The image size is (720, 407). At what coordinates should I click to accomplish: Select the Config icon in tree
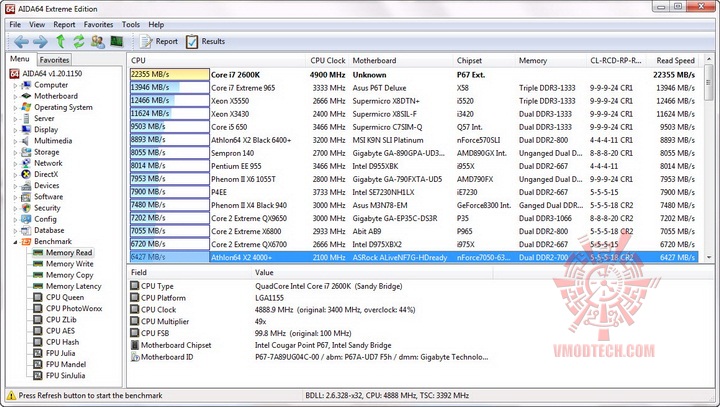coord(26,219)
